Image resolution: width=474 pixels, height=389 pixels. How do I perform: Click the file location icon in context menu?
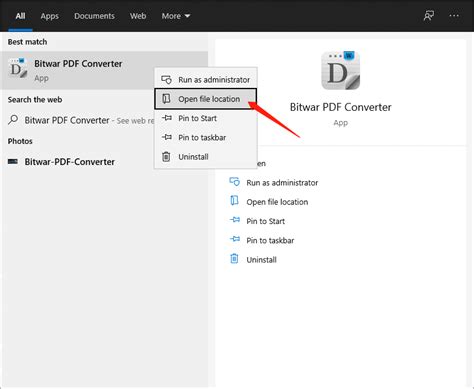click(166, 99)
